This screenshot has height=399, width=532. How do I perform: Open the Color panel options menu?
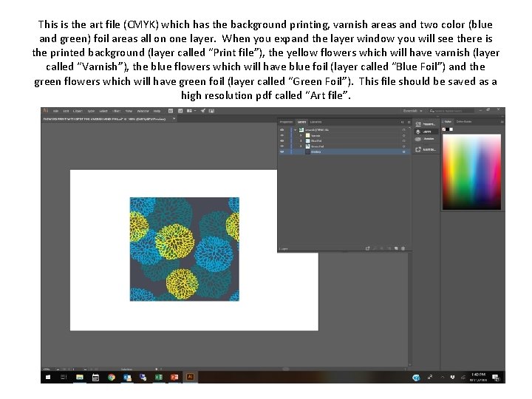pos(502,121)
